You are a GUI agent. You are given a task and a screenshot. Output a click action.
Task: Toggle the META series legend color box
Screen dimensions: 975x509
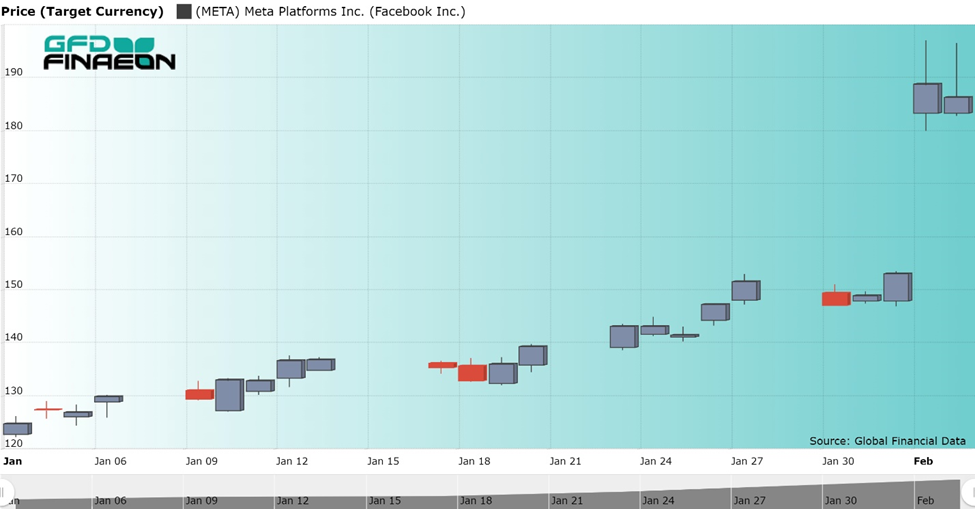pos(183,11)
